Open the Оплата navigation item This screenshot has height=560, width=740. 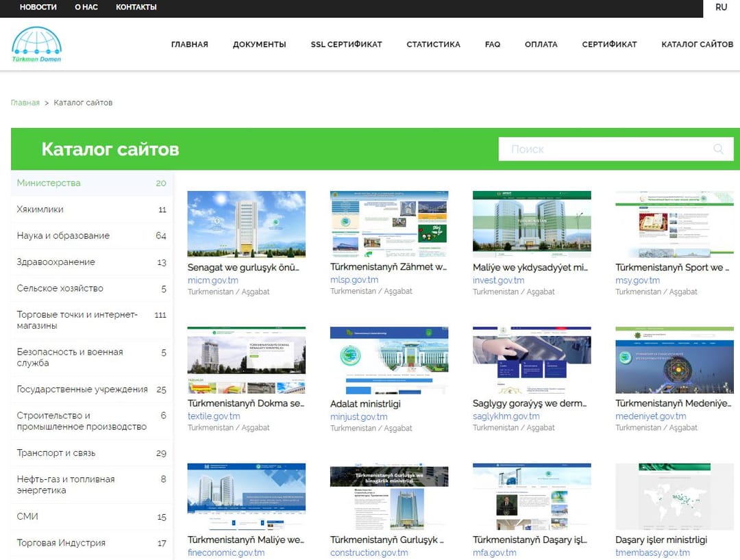(541, 44)
